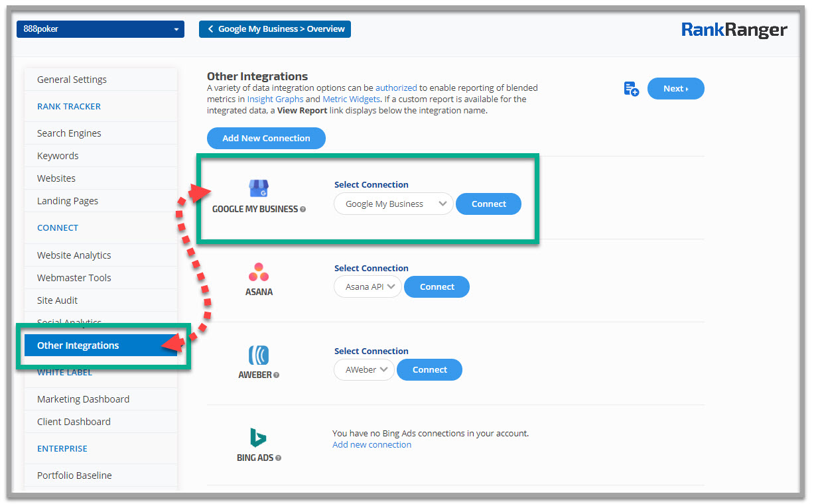This screenshot has width=816, height=504.
Task: Open the authorized link in description
Action: [x=396, y=88]
